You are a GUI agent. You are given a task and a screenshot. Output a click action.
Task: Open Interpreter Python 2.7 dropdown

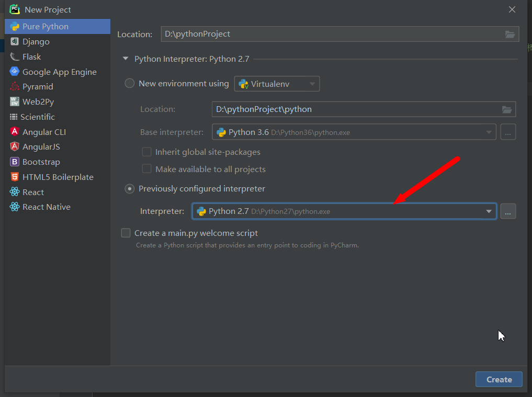[x=344, y=211]
